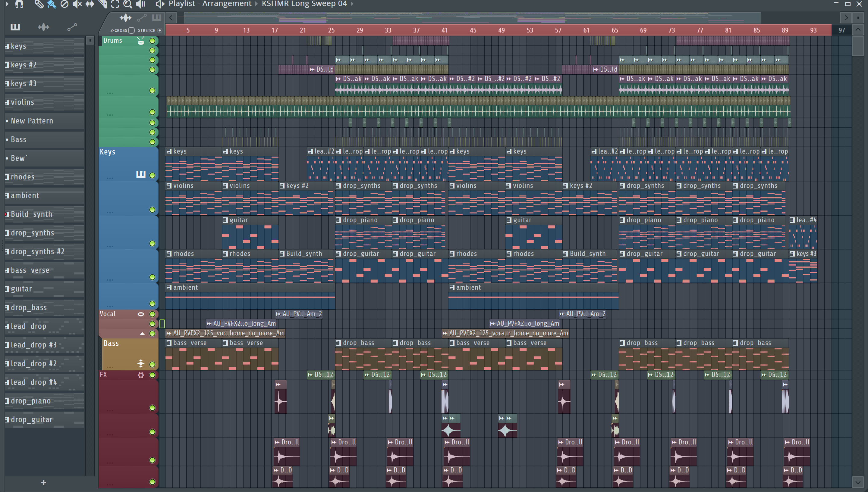Screen dimensions: 868x492
Task: Set playhead at bar 33 on timeline
Action: pos(388,30)
